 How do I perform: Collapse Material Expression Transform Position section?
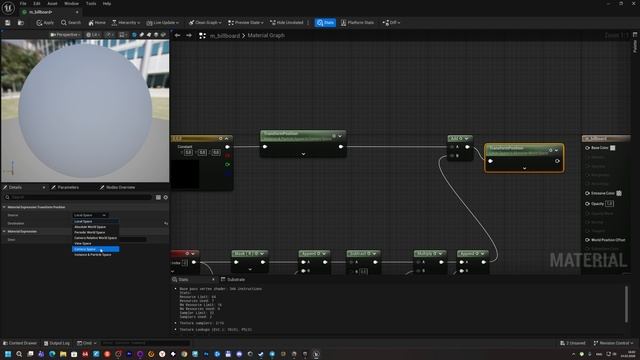point(4,207)
